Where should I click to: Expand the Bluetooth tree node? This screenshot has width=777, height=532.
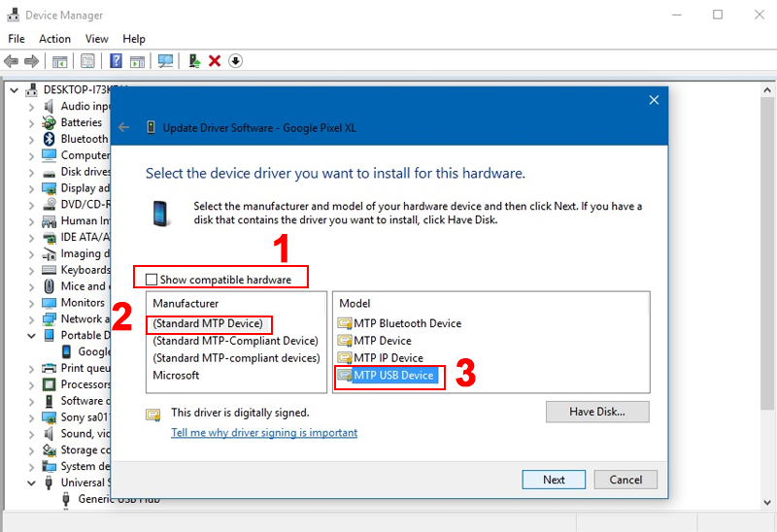pyautogui.click(x=32, y=140)
